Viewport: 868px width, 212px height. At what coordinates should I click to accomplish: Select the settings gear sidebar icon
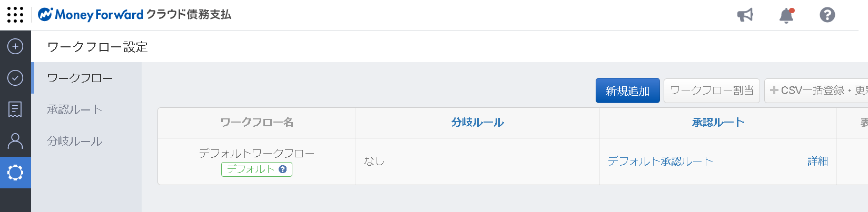tap(15, 173)
